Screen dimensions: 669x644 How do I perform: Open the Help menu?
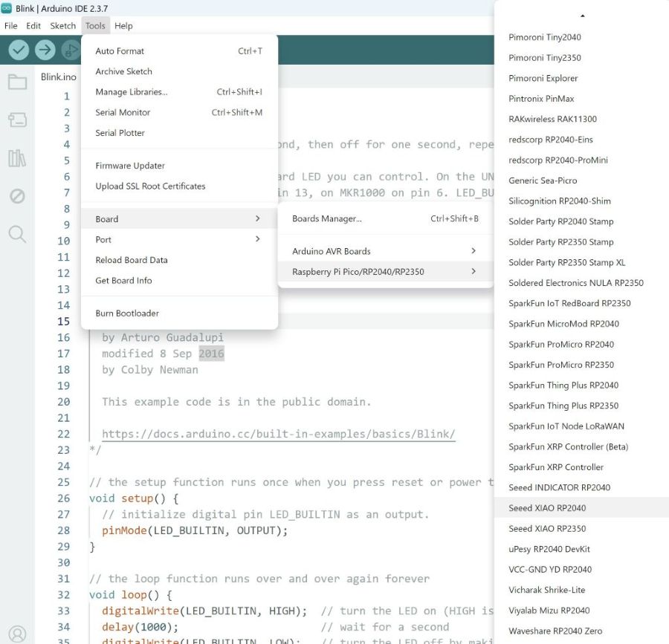[123, 25]
